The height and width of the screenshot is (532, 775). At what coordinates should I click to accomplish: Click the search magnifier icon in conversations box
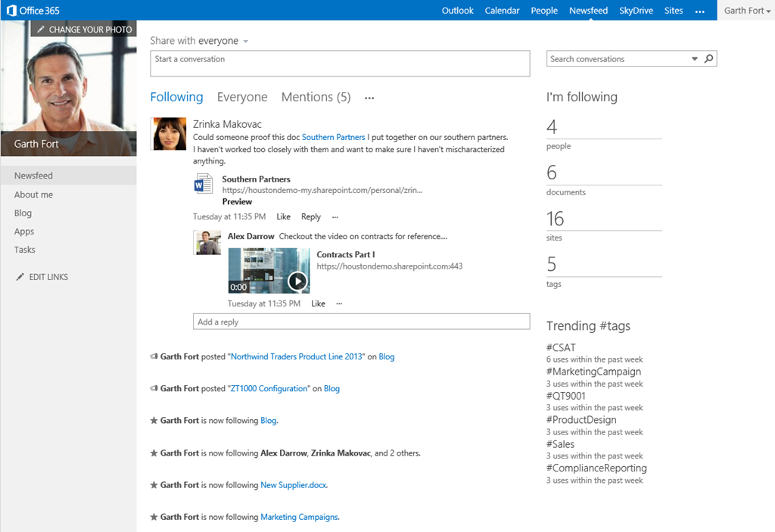coord(708,58)
